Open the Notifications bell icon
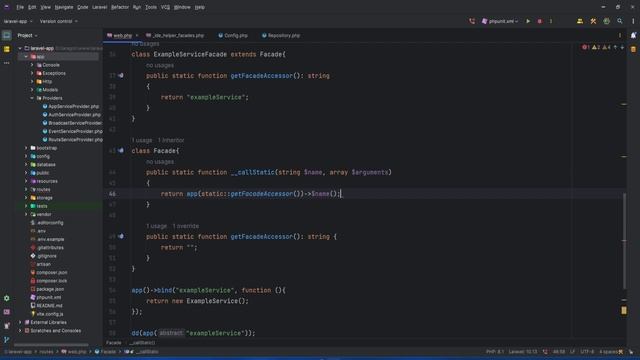The width and height of the screenshot is (640, 360). 633,36
